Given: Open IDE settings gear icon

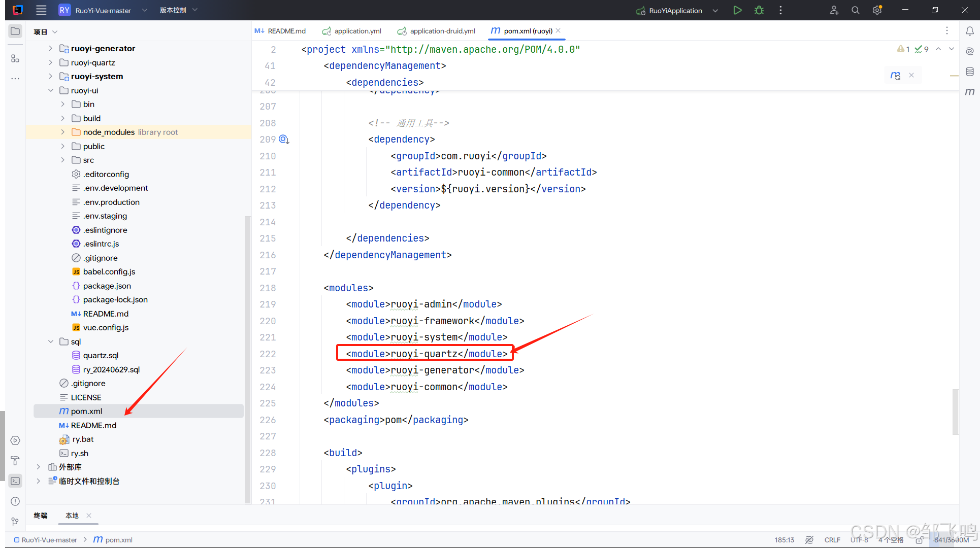Looking at the screenshot, I should coord(877,10).
